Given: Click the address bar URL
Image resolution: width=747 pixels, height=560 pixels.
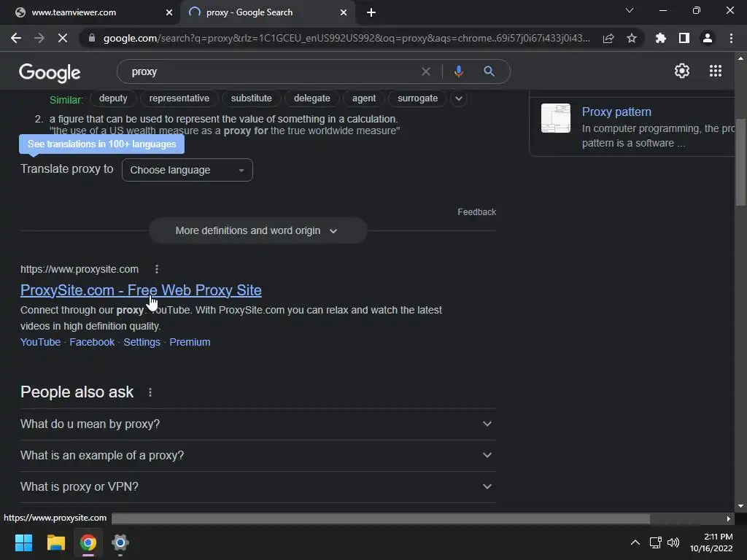Looking at the screenshot, I should pos(347,38).
